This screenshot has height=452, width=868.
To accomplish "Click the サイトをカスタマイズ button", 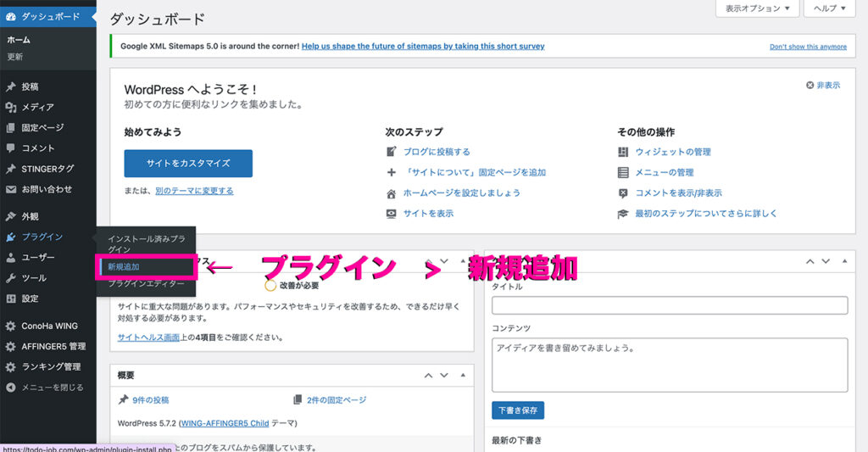I will click(x=188, y=164).
